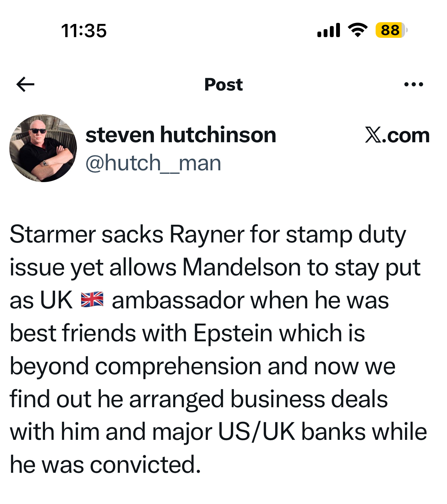This screenshot has width=447, height=504.
Task: Click the UK flag emoji in the post
Action: (x=92, y=300)
